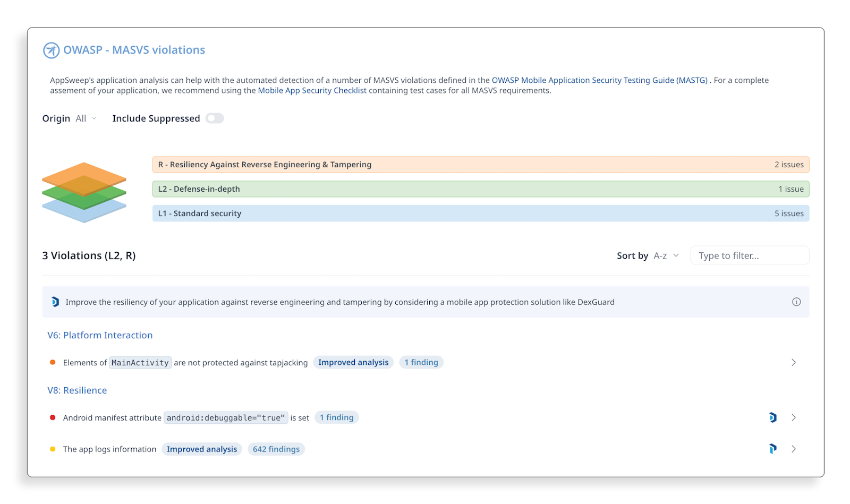This screenshot has width=850, height=504.
Task: Click the OWASP logo icon in header
Action: tap(51, 50)
